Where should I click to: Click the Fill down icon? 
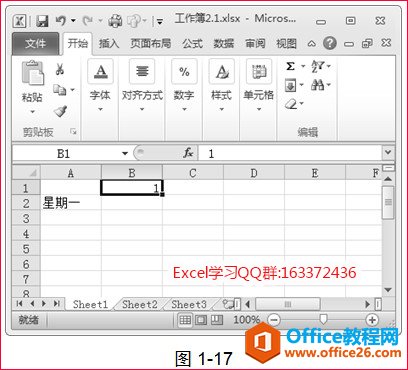(x=290, y=86)
